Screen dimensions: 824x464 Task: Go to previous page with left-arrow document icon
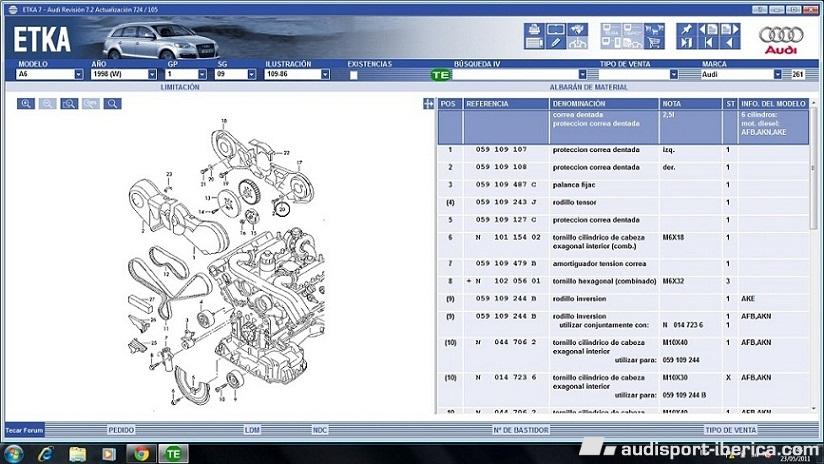click(708, 29)
